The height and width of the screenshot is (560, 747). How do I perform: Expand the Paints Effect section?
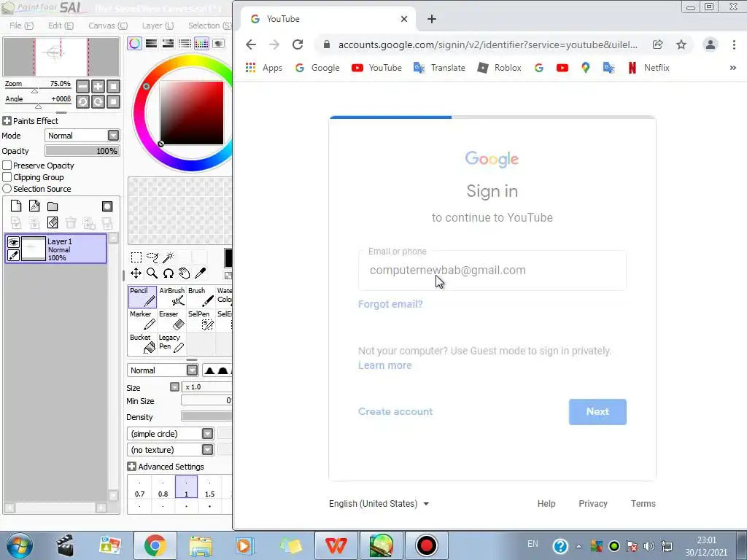coord(7,121)
